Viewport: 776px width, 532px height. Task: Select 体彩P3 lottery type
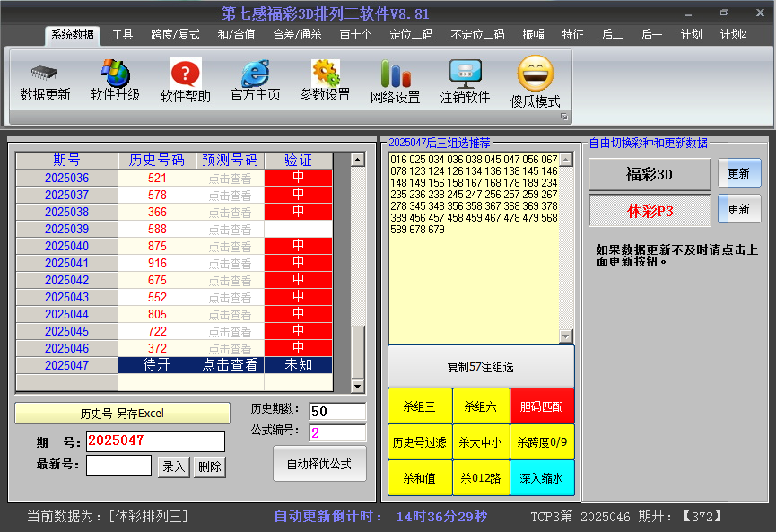click(x=650, y=211)
